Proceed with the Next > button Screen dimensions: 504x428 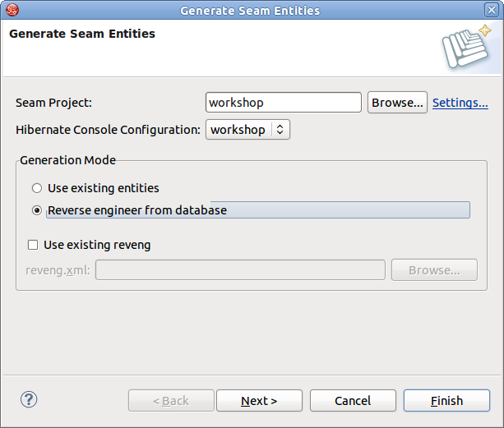(259, 401)
